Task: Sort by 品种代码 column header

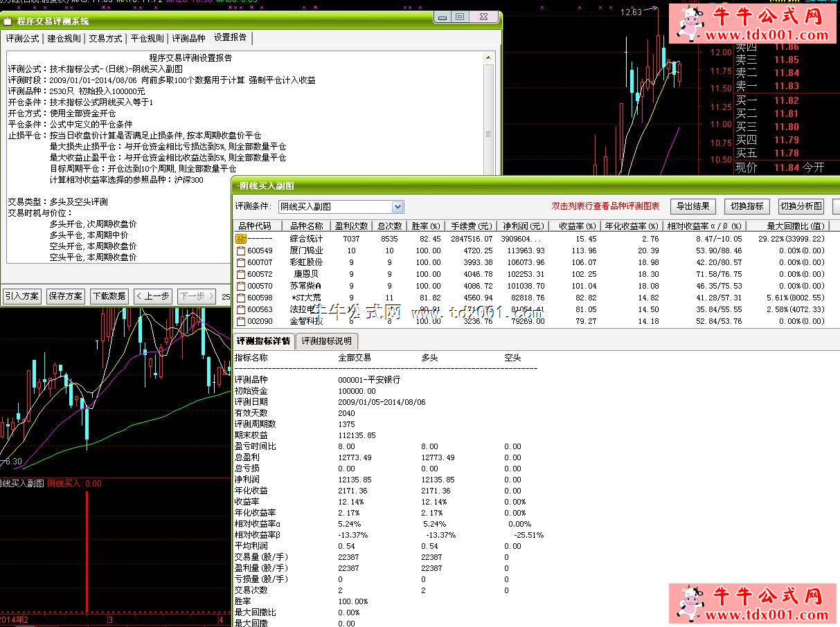Action: [x=258, y=226]
